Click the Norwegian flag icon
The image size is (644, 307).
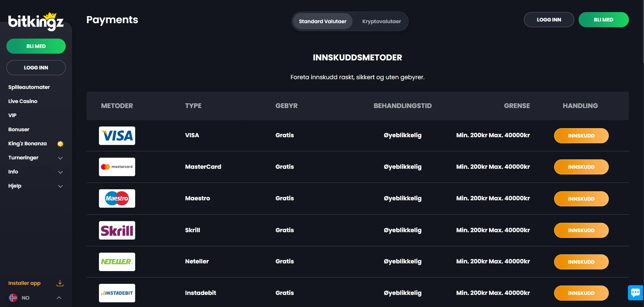13,298
